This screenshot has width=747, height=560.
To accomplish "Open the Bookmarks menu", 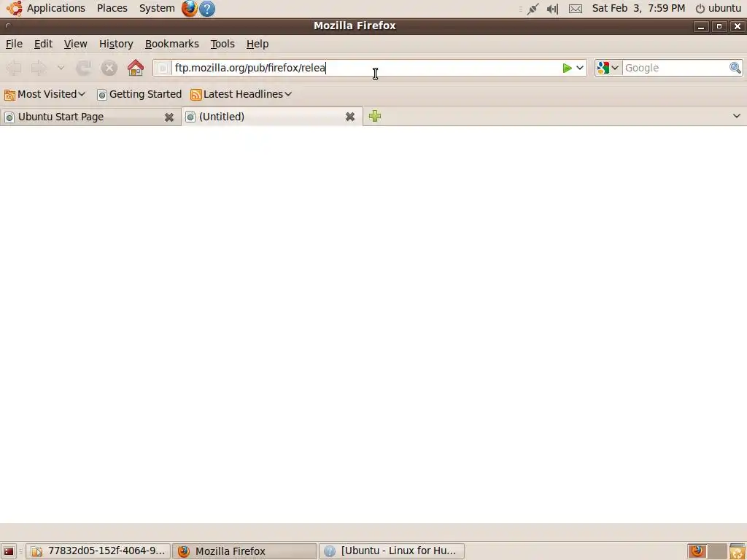I will click(x=172, y=44).
